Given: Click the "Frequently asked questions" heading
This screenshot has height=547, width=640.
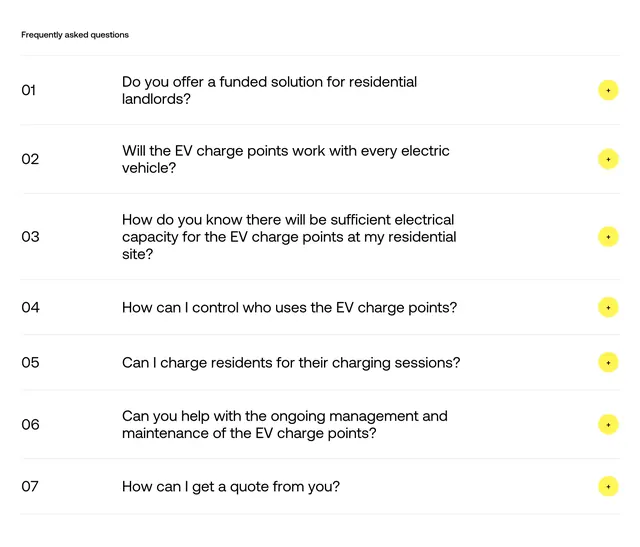Looking at the screenshot, I should (75, 35).
